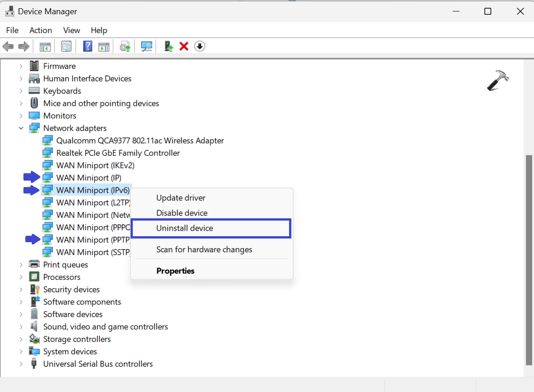Click the vertical scrollbar thumb
534x392 pixels.
tap(529, 260)
